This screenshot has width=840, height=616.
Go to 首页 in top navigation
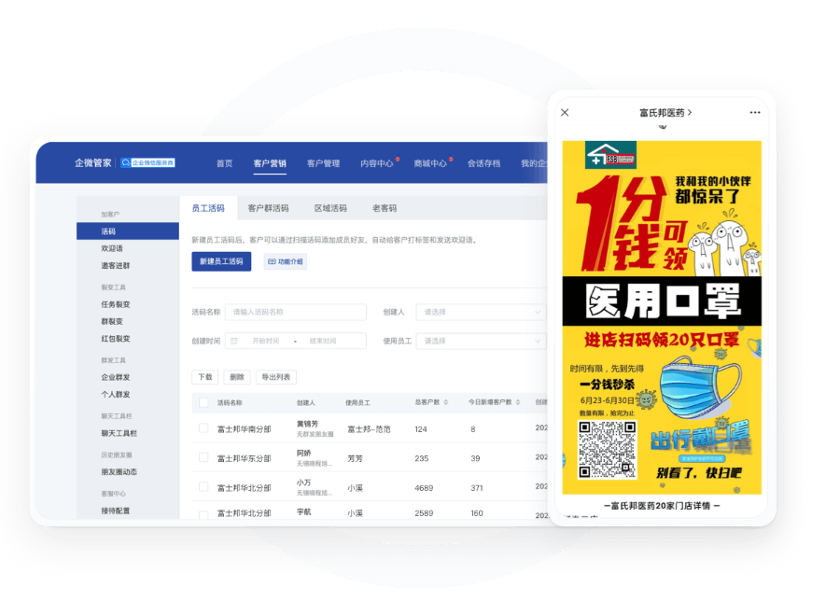click(224, 163)
